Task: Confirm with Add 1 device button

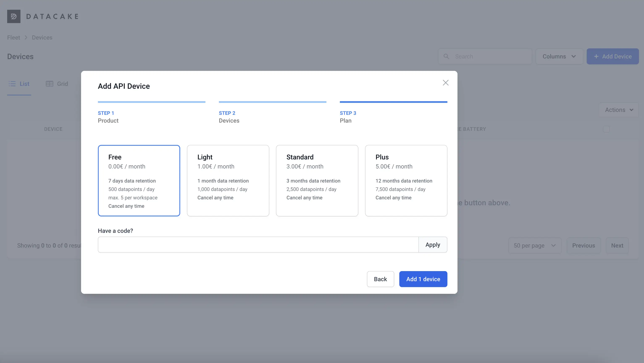Action: click(423, 279)
